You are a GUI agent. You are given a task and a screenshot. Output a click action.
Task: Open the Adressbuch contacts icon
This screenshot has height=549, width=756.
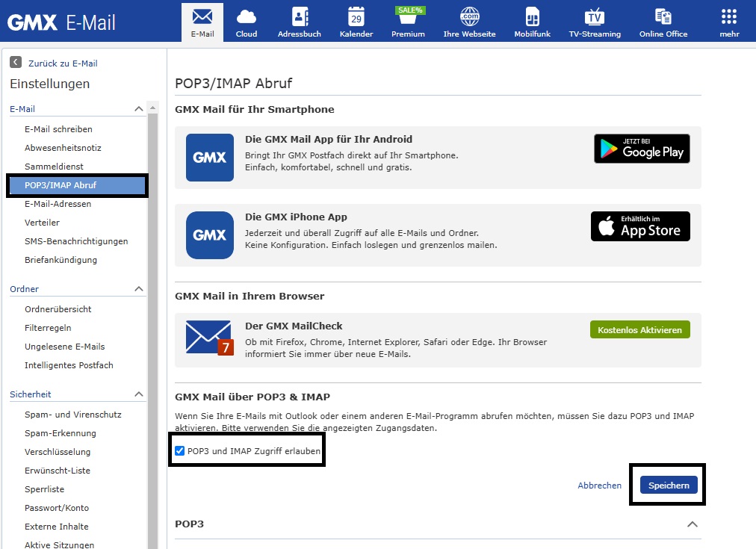click(300, 22)
